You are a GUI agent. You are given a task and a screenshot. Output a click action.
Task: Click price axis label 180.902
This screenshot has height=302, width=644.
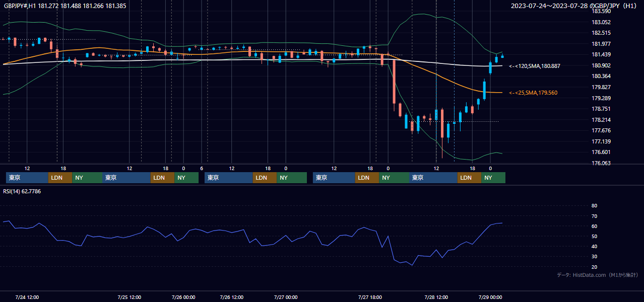click(601, 65)
